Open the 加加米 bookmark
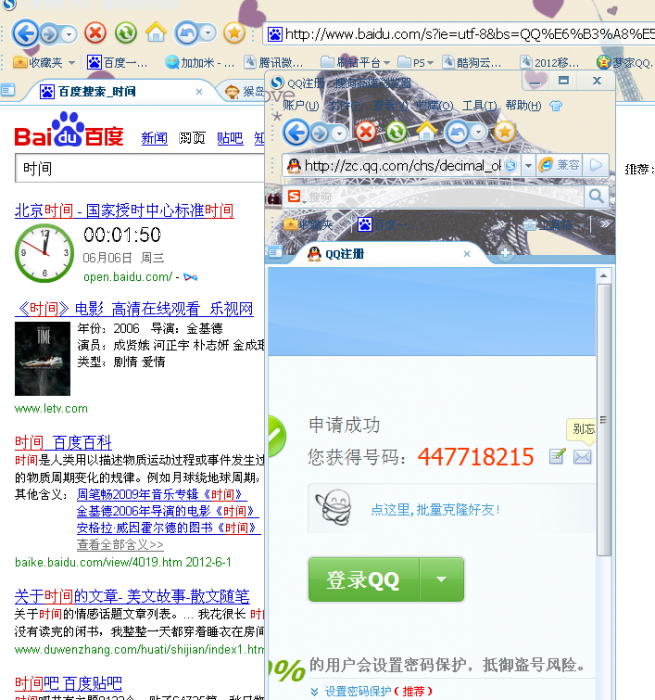The height and width of the screenshot is (700, 655). tap(200, 62)
